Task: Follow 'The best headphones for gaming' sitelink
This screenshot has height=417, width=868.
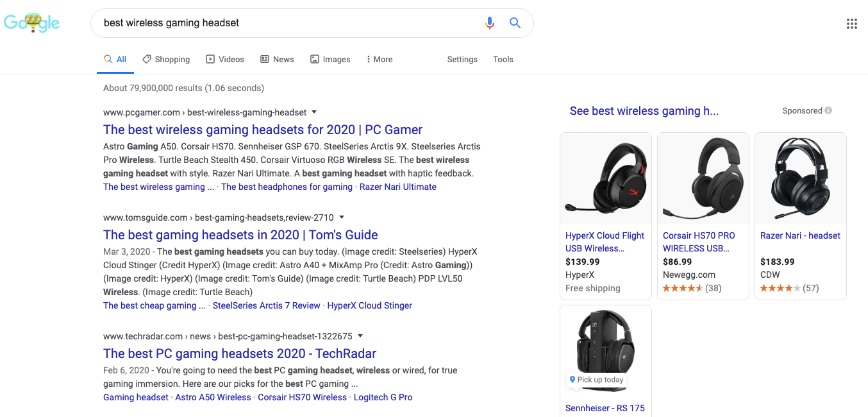Action: point(287,187)
